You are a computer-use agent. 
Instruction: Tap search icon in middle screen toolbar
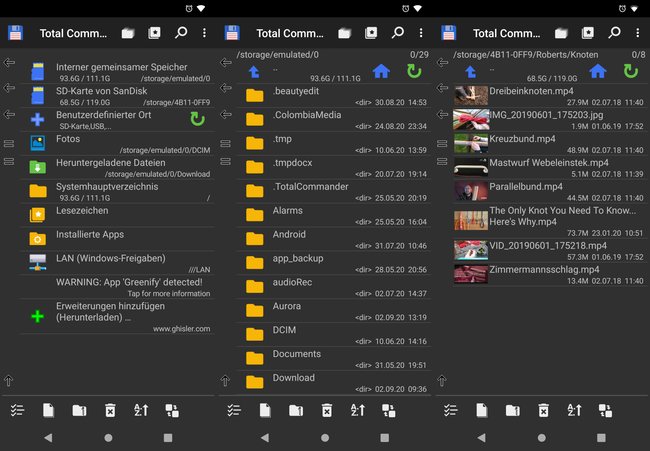pyautogui.click(x=398, y=33)
